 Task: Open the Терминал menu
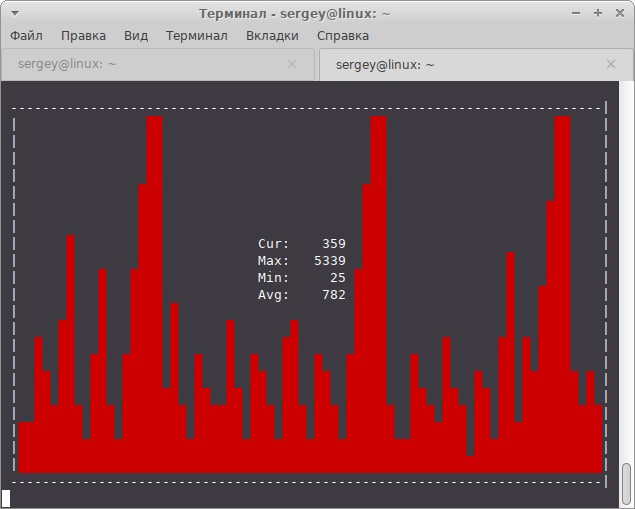tap(197, 36)
